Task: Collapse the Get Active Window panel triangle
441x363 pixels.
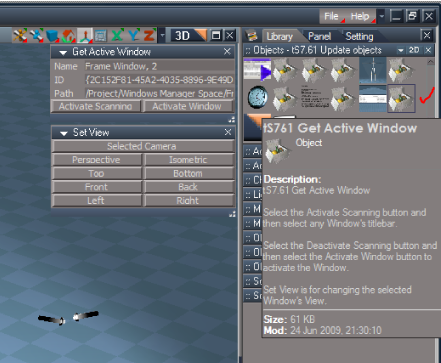Action: pos(63,53)
